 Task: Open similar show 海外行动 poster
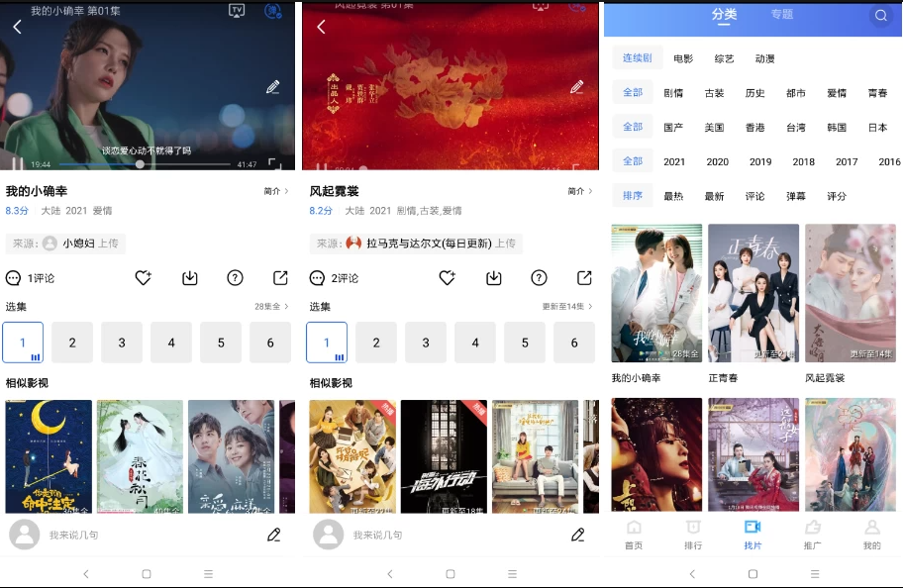click(444, 456)
